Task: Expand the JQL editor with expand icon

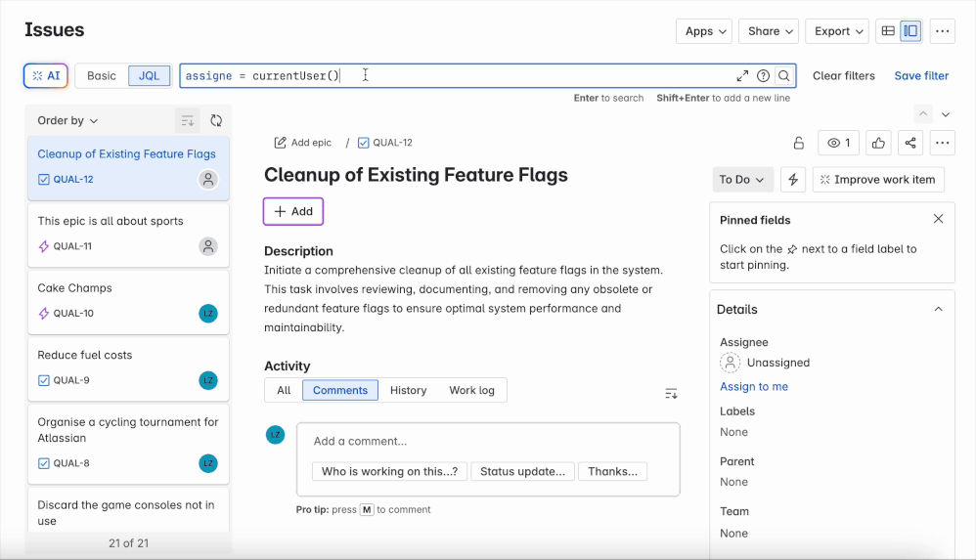Action: (742, 75)
